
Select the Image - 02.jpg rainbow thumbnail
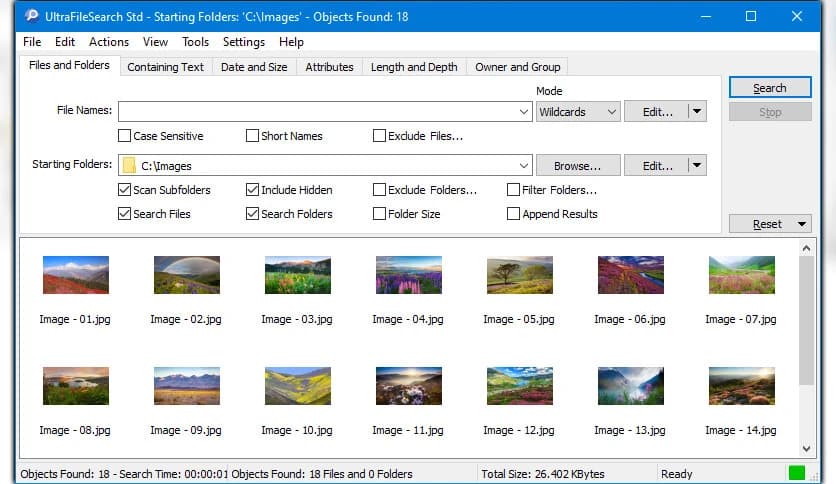187,275
